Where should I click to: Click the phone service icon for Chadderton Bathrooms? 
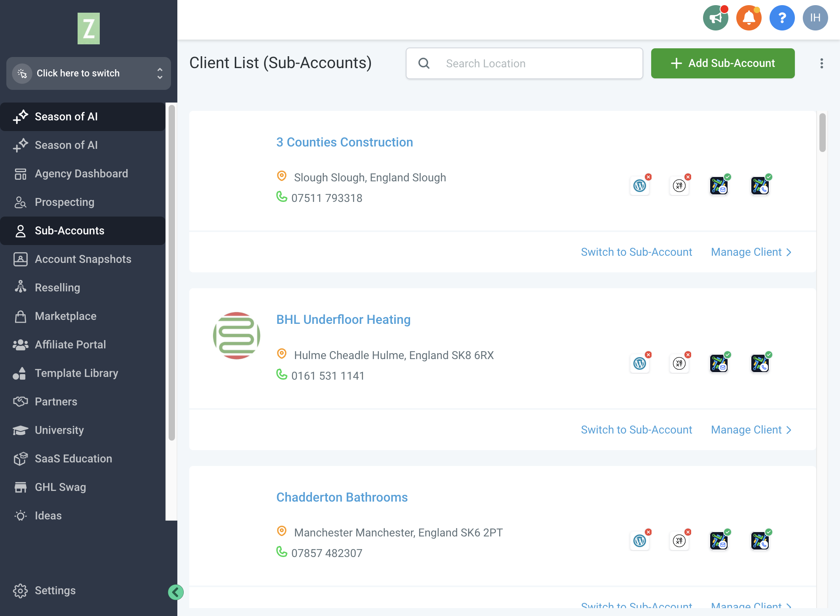[760, 541]
